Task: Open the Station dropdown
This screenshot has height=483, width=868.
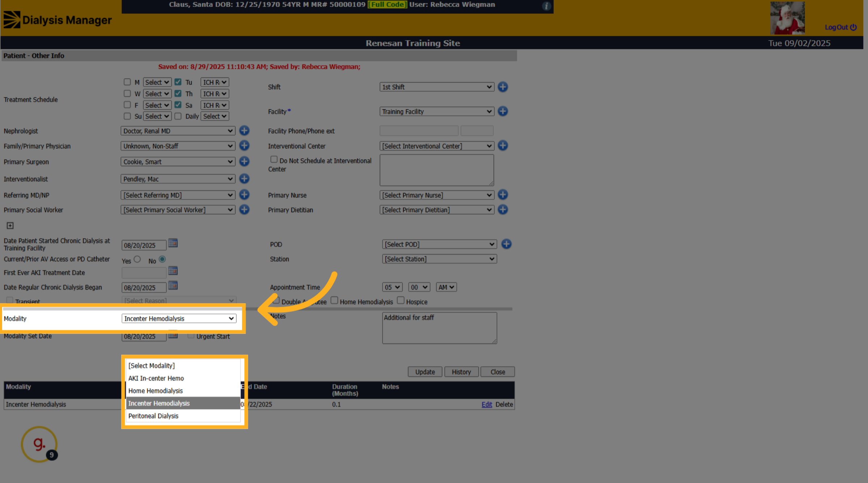Action: (x=439, y=259)
